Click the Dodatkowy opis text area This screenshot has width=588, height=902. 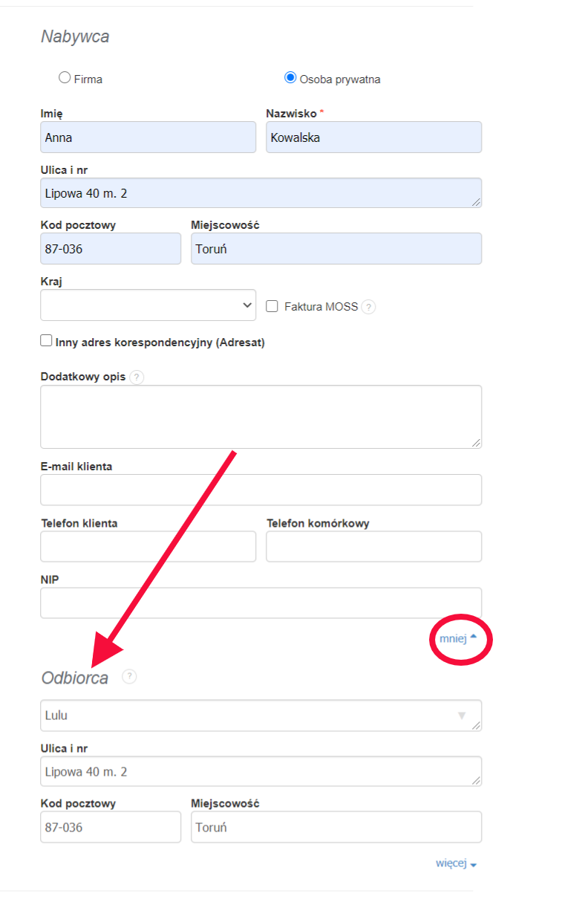pos(261,417)
